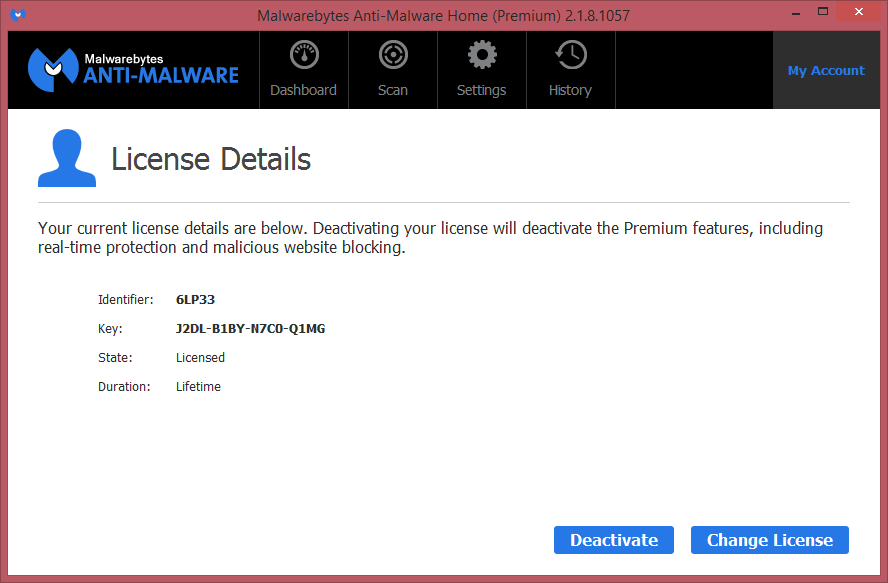888x583 pixels.
Task: Select the license key J2DL-B1BY-N7C0-Q1MG
Action: 250,328
